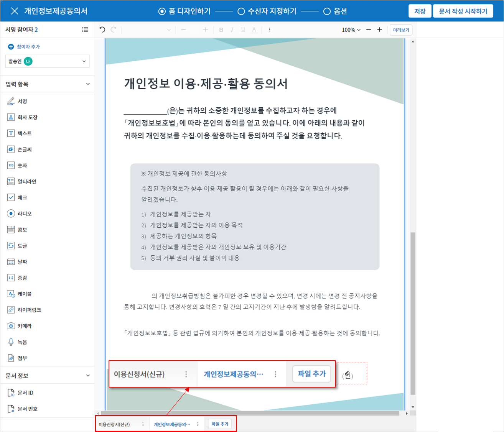The image size is (504, 432).
Task: Select the 라디오 radio field item
Action: [x=20, y=214]
